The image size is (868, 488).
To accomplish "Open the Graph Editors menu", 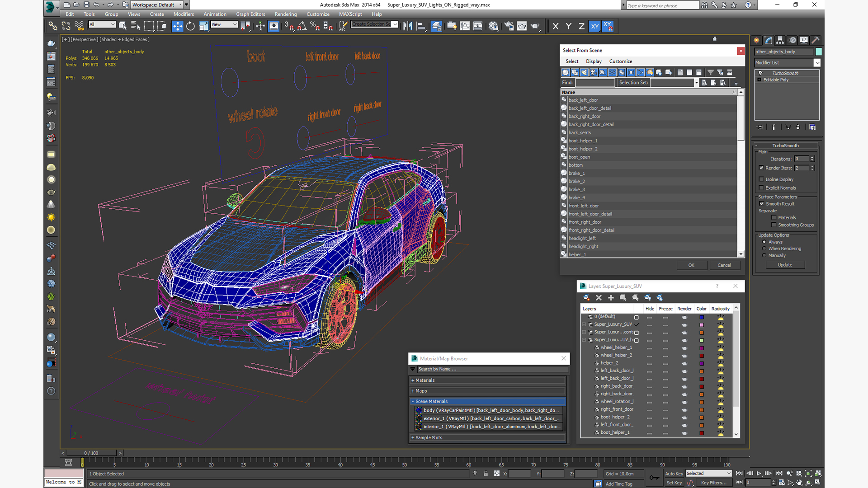I will click(250, 14).
